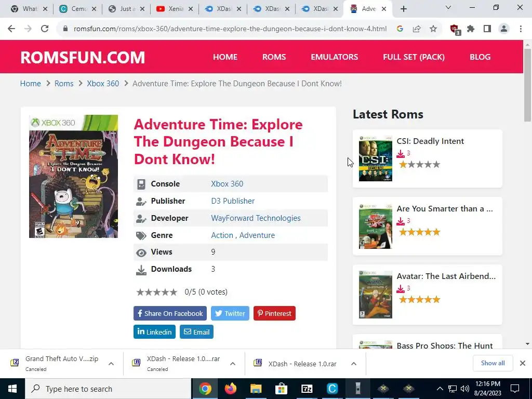Image resolution: width=532 pixels, height=399 pixels.
Task: Open 7-Zip from the taskbar
Action: point(307,389)
